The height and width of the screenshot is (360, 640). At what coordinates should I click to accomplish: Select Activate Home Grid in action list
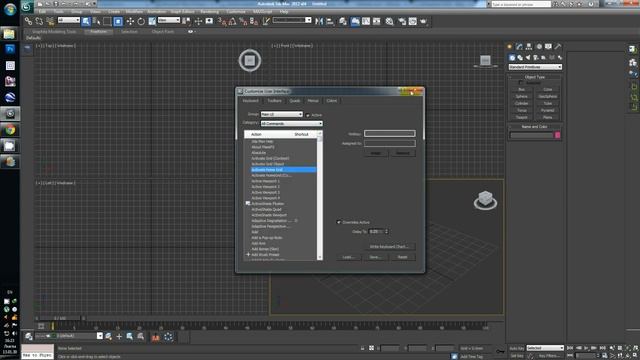(x=283, y=170)
